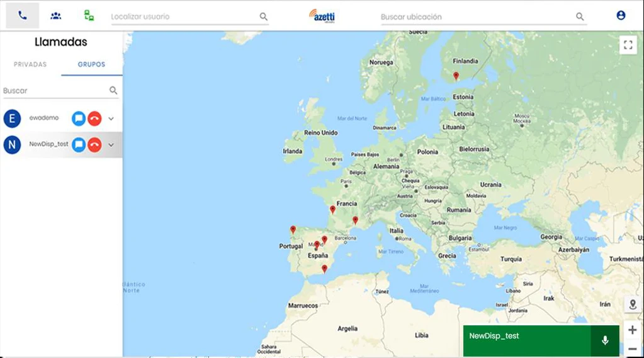Zoom out the map with minus
This screenshot has height=358, width=644.
[x=633, y=349]
